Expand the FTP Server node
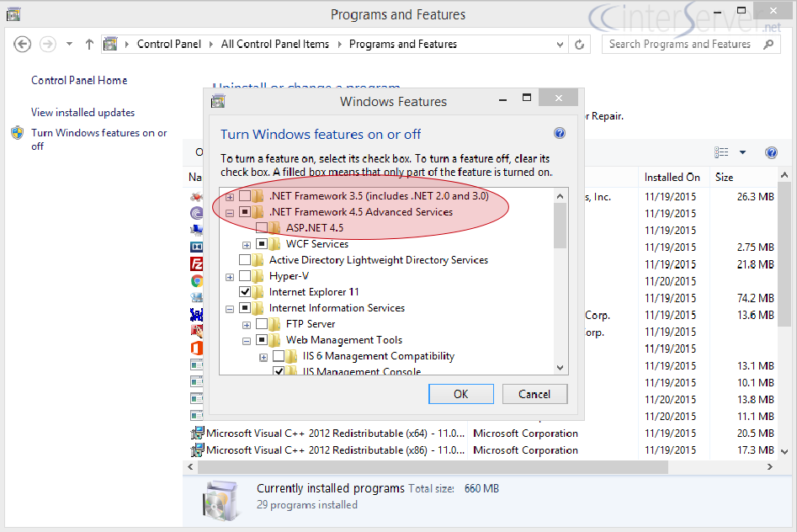 (247, 325)
